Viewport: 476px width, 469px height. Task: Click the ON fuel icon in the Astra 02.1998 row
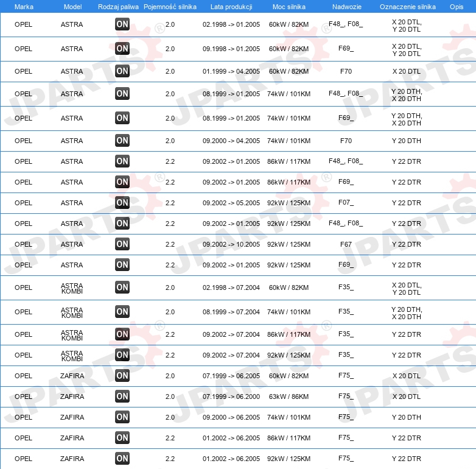coord(122,24)
